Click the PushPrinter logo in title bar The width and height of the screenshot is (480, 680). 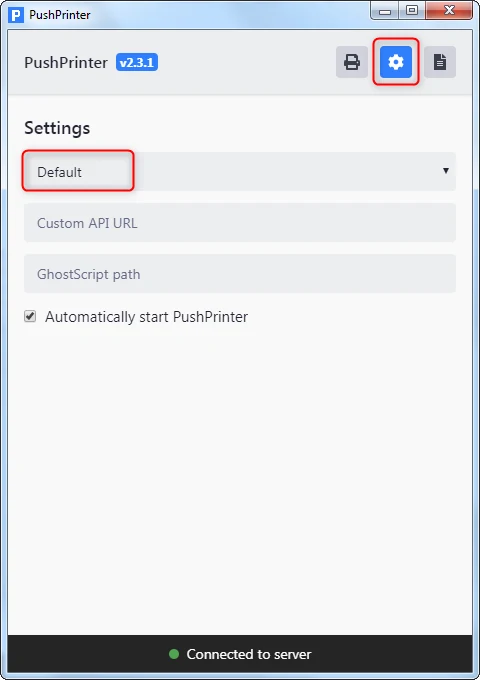[16, 15]
